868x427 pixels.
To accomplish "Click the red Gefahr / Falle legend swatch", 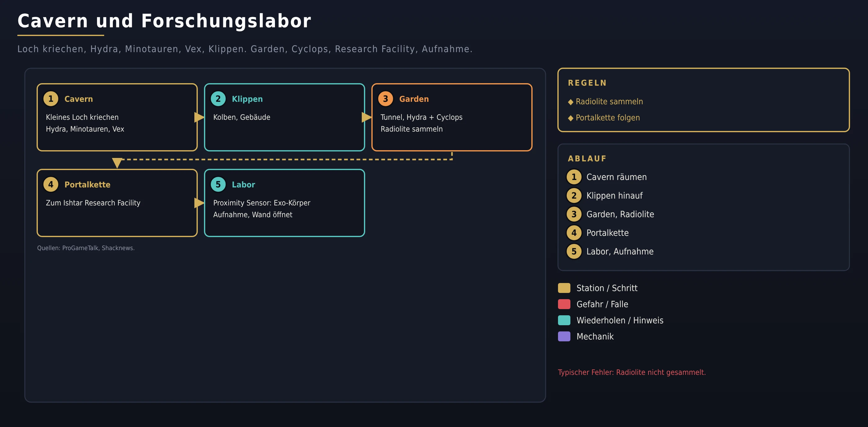I will coord(564,304).
